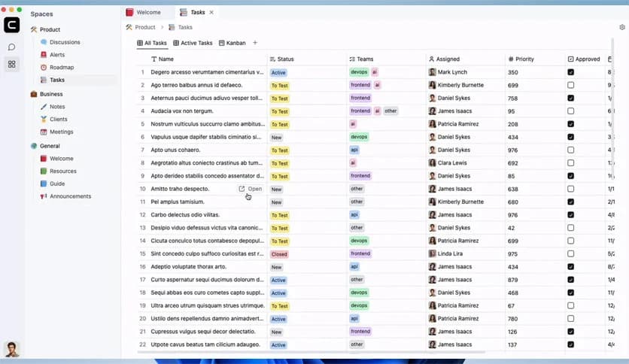The image size is (629, 364).
Task: Check Approved for row 4 Audacia vox
Action: (x=571, y=111)
